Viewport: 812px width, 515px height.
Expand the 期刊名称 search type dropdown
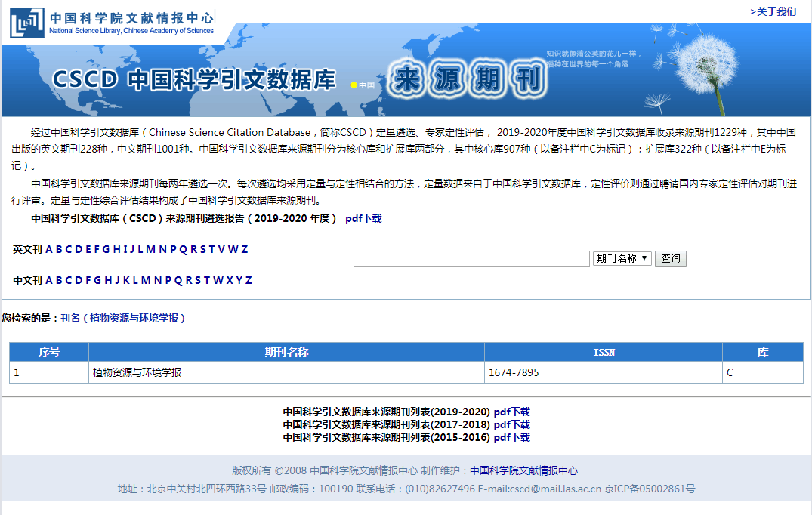coord(622,258)
